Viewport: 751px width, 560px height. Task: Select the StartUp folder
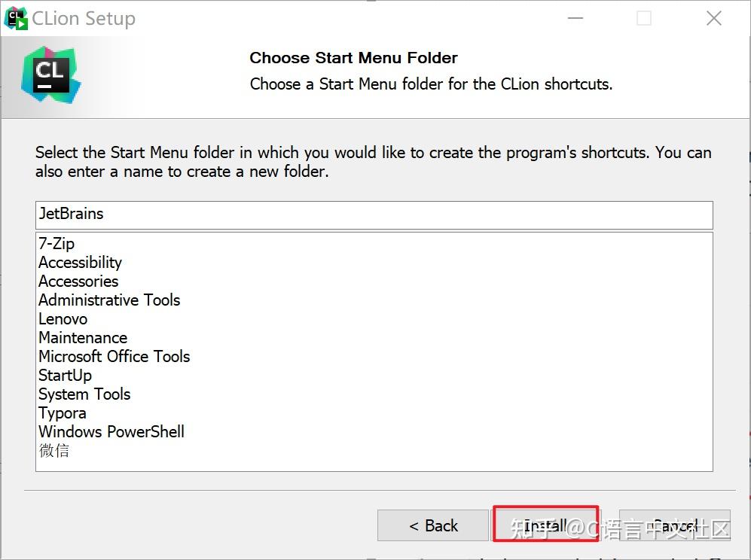[x=66, y=376]
